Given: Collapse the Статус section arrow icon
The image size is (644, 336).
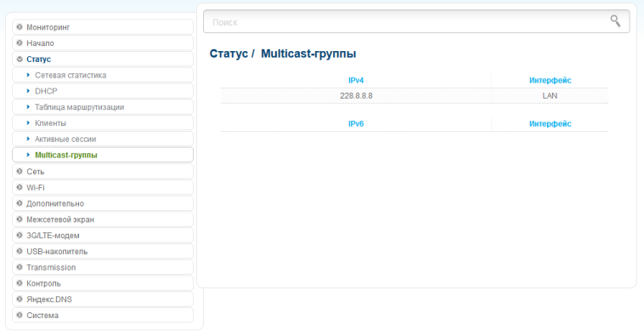Looking at the screenshot, I should [20, 60].
